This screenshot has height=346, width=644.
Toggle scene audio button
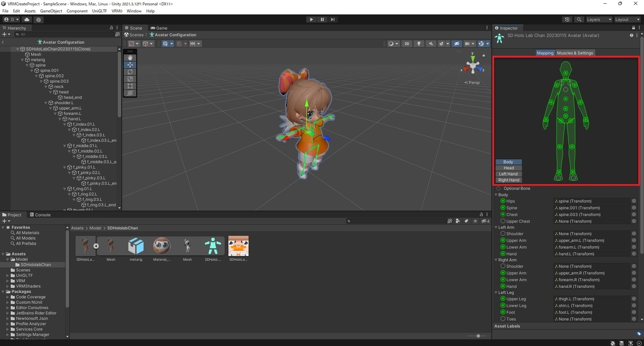click(x=430, y=44)
